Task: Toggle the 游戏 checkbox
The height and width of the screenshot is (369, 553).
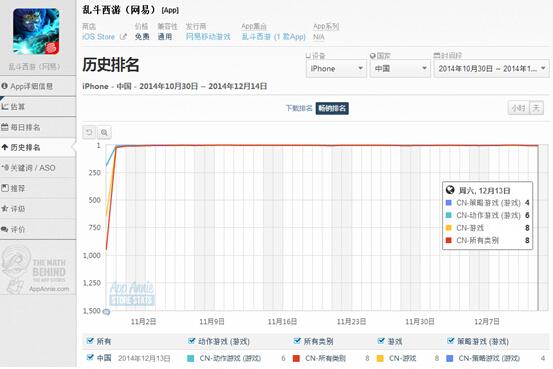Action: click(381, 341)
